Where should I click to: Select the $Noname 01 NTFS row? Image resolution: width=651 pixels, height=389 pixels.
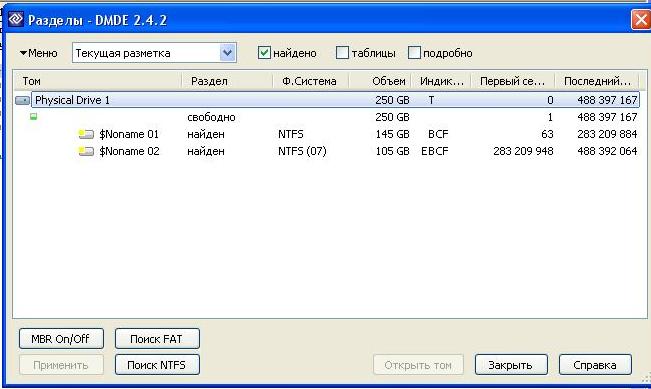[x=326, y=134]
